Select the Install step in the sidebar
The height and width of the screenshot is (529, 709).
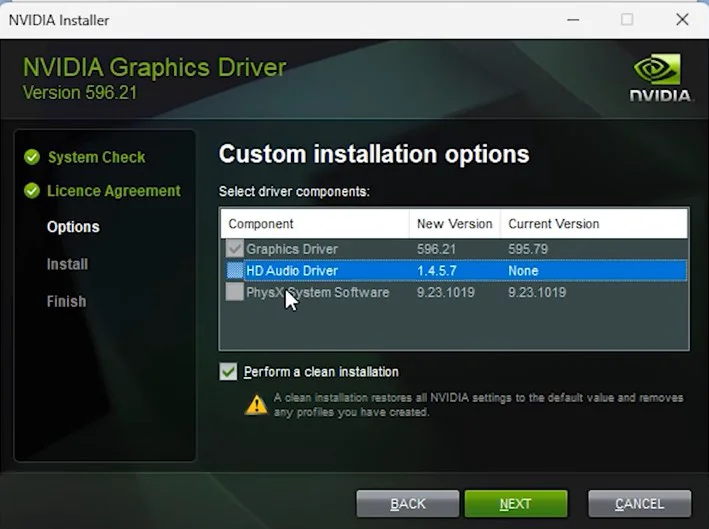[x=67, y=264]
